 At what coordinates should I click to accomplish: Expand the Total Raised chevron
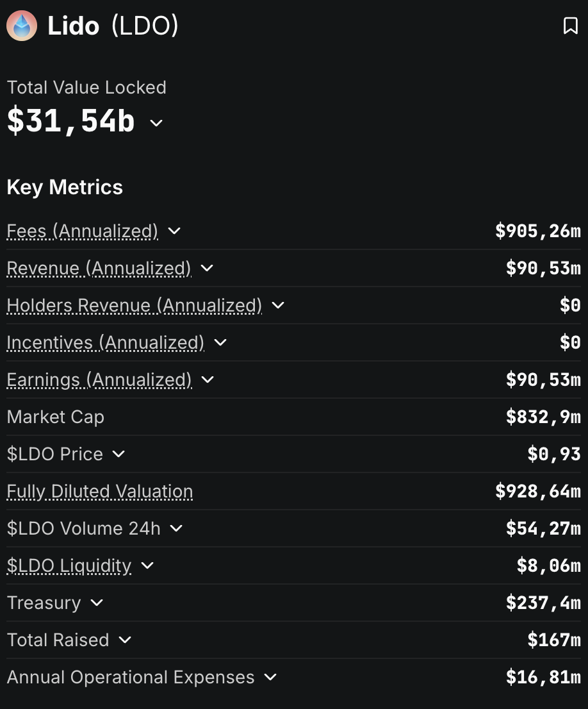click(125, 640)
